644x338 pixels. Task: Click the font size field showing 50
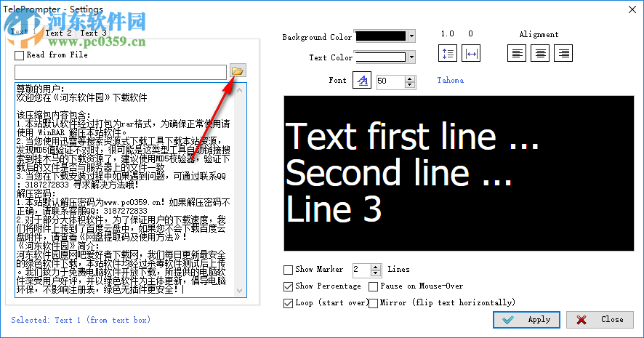click(390, 81)
